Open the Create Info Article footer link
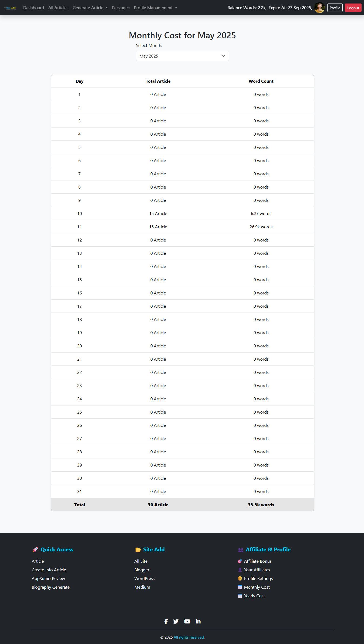Viewport: 364px width, 644px height. pyautogui.click(x=49, y=570)
